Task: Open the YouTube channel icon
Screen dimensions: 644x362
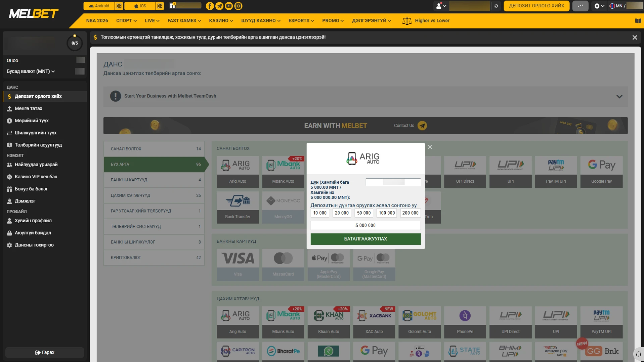Action: pyautogui.click(x=229, y=6)
